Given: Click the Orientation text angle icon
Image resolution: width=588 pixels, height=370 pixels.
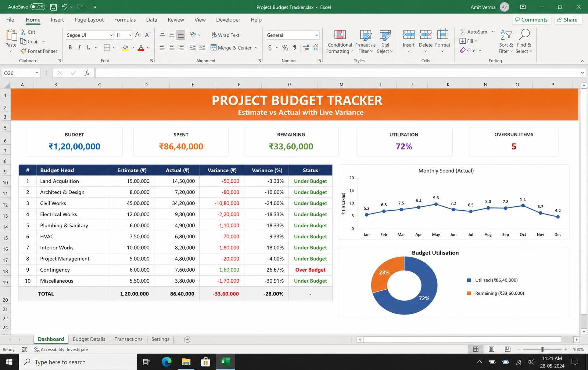Looking at the screenshot, I should (x=193, y=35).
